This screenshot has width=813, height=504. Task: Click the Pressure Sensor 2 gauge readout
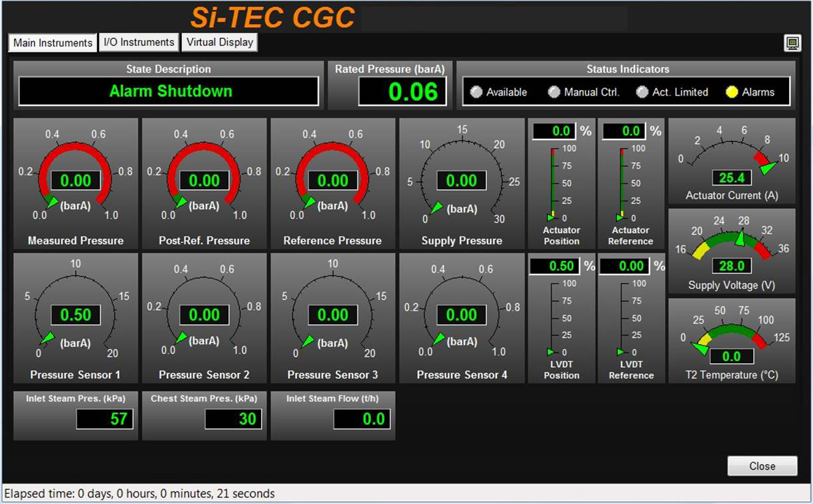pos(205,315)
